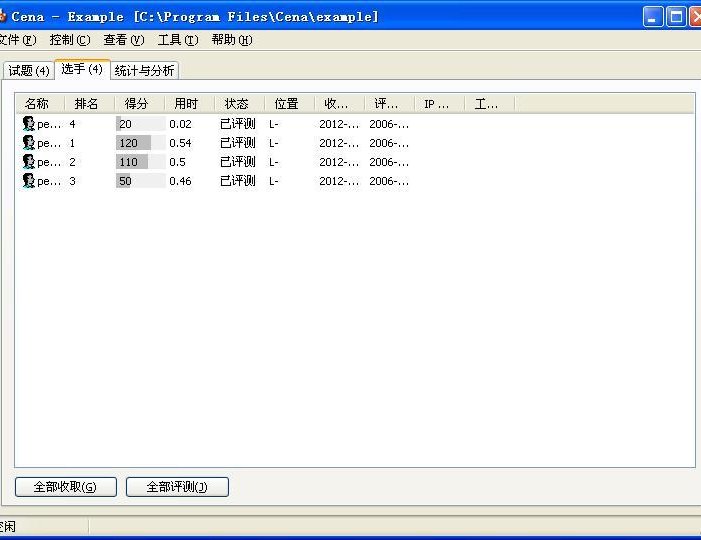Click score bar showing 110
Screen dimensions: 701x540
[140, 162]
